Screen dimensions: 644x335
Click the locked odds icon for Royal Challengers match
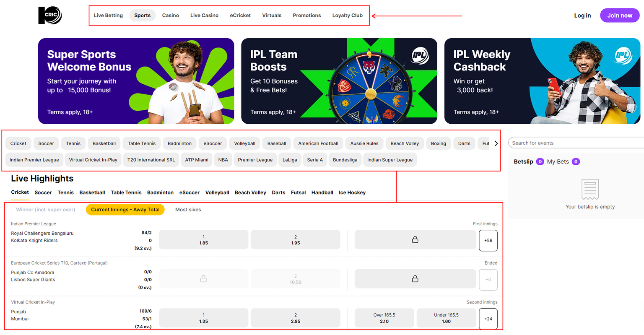pos(415,240)
